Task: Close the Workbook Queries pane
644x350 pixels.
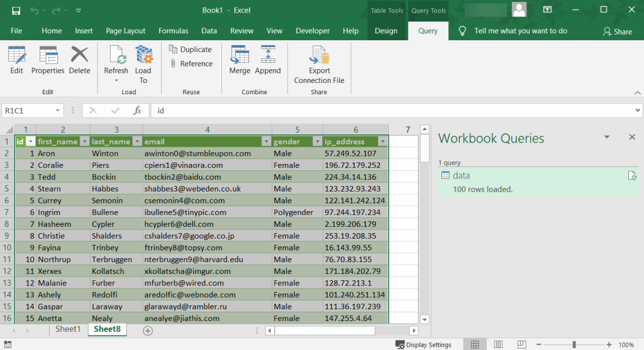Action: 632,137
